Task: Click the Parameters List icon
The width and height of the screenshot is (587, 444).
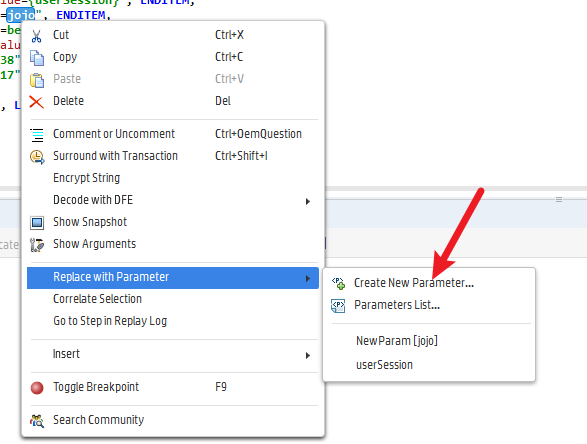Action: 338,305
